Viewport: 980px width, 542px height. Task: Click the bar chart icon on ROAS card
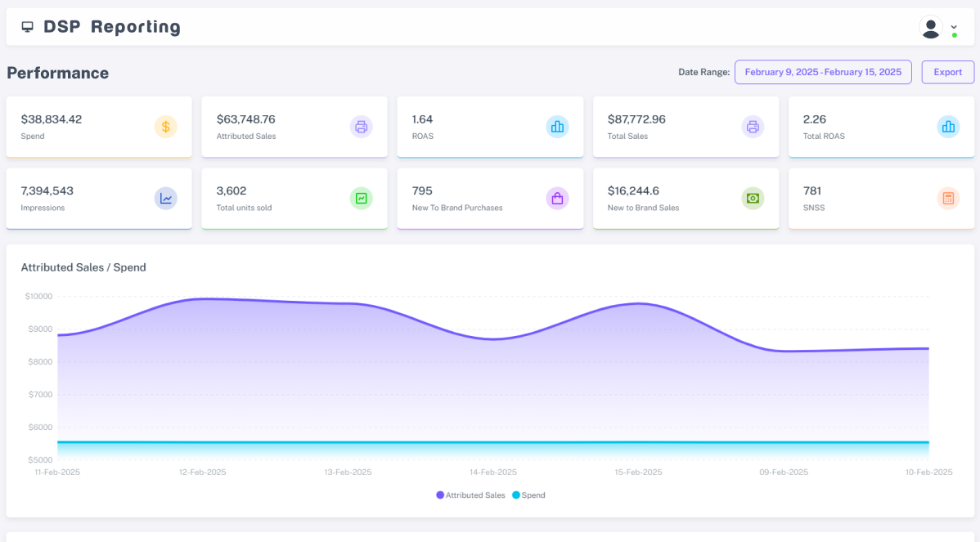click(x=557, y=127)
